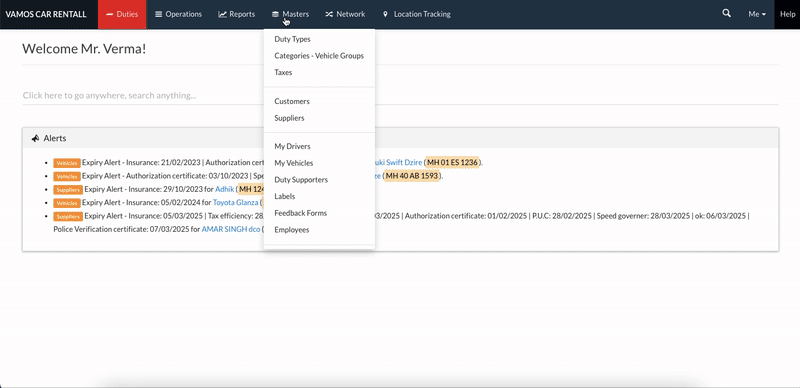Open the Me account dropdown

(x=757, y=14)
